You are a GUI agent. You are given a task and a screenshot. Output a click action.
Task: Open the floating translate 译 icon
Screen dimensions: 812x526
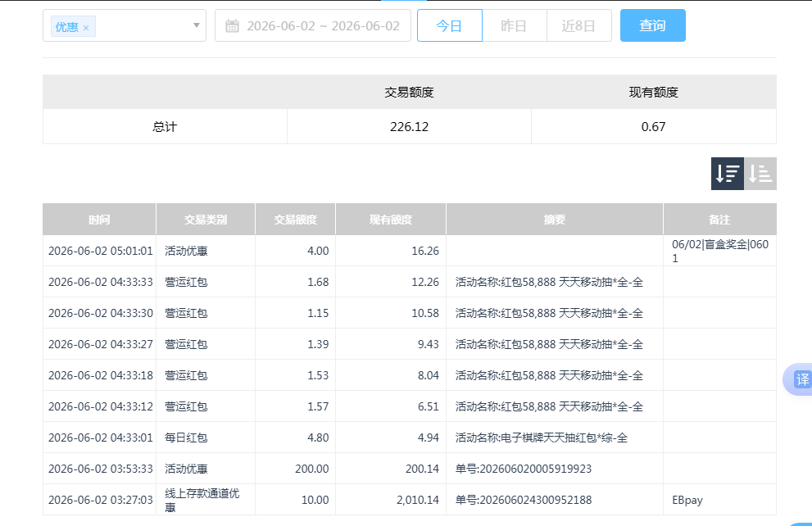click(x=801, y=379)
